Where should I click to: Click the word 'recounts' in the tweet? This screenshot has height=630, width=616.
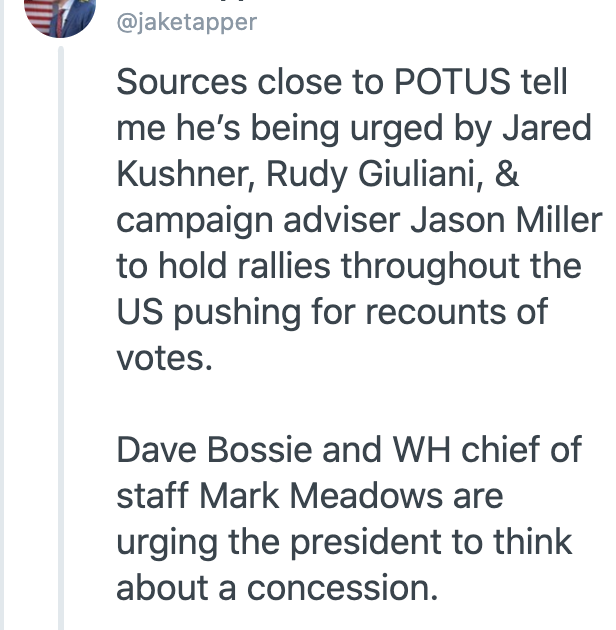(x=436, y=313)
